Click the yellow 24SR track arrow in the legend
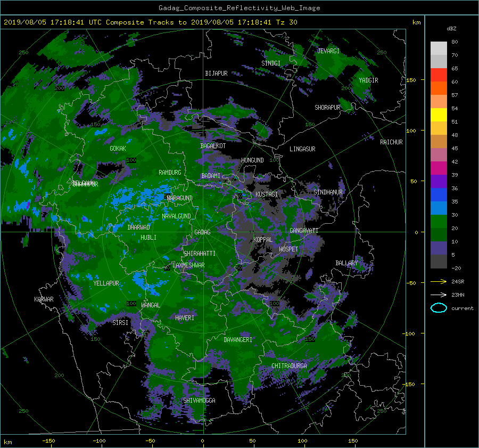Image resolution: width=479 pixels, height=448 pixels. 439,281
